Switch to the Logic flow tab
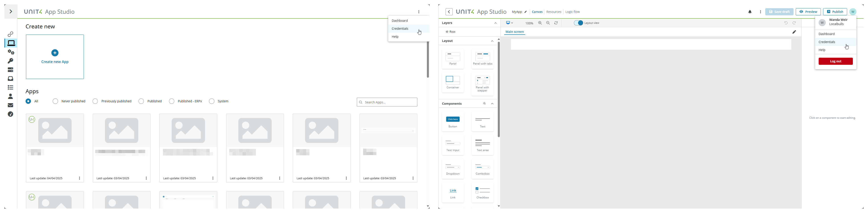 (573, 12)
